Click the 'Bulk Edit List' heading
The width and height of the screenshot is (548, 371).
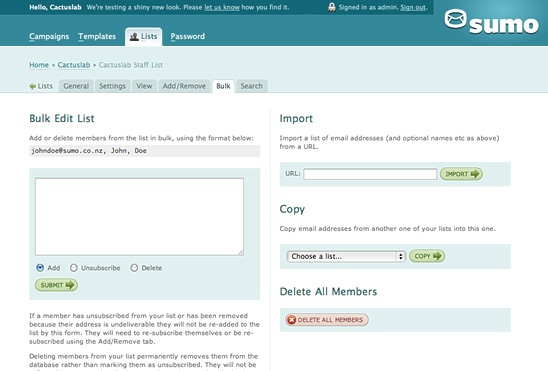62,118
